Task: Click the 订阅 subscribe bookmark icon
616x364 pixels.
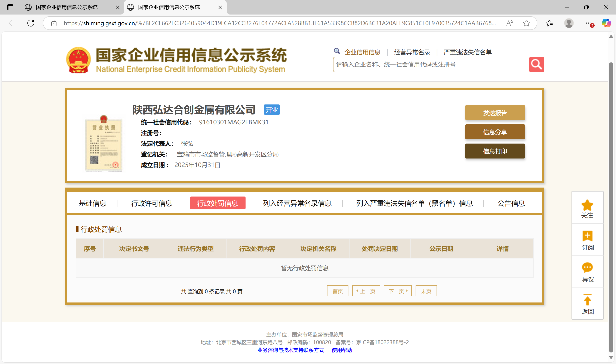Action: pos(587,236)
